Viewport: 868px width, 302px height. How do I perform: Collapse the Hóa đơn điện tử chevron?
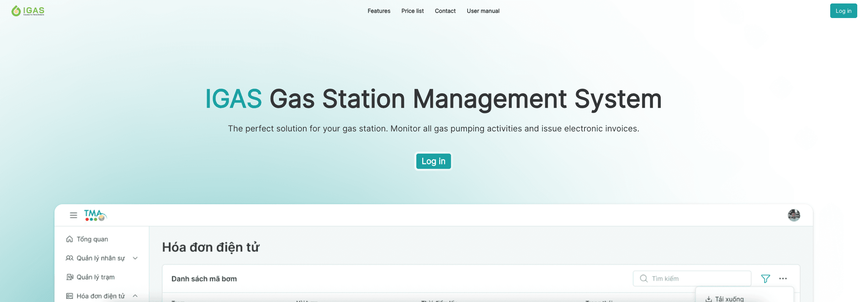pyautogui.click(x=135, y=296)
